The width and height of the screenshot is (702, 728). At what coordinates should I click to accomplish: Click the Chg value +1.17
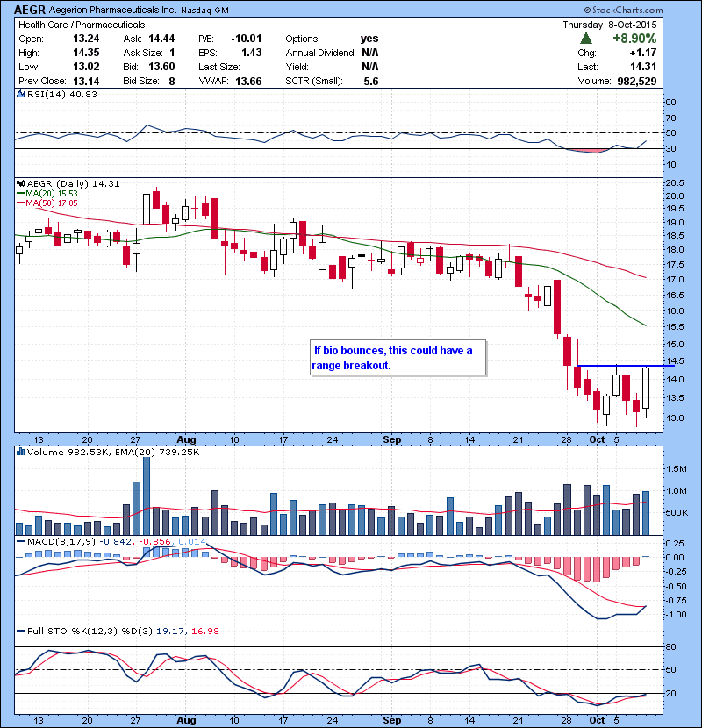pyautogui.click(x=643, y=53)
